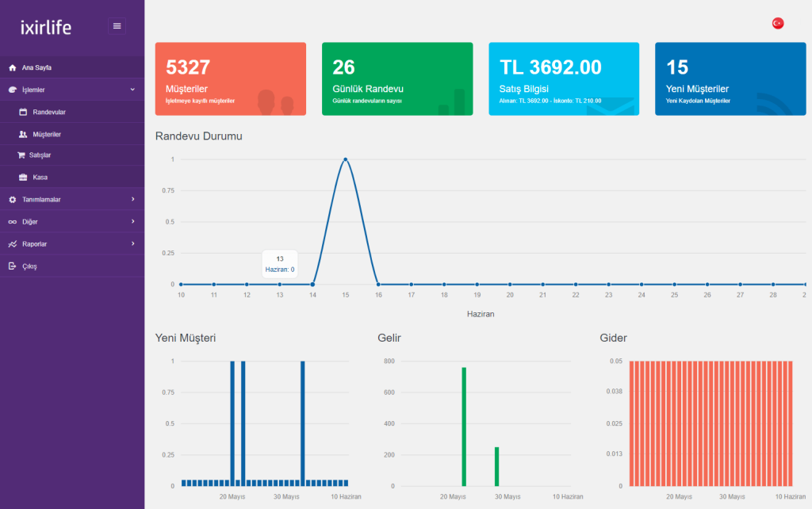Open Müşteriler in the sidebar
The width and height of the screenshot is (812, 509).
[x=72, y=134]
